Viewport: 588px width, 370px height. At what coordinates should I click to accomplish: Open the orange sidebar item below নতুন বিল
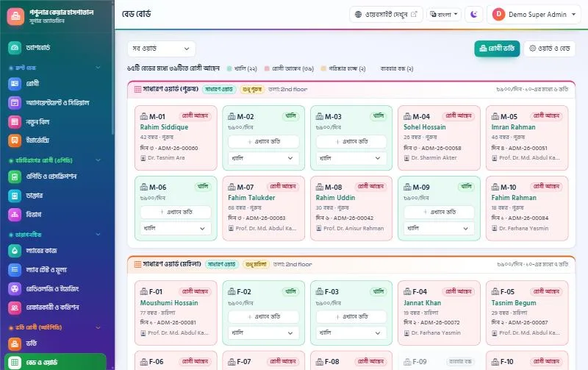pos(56,140)
